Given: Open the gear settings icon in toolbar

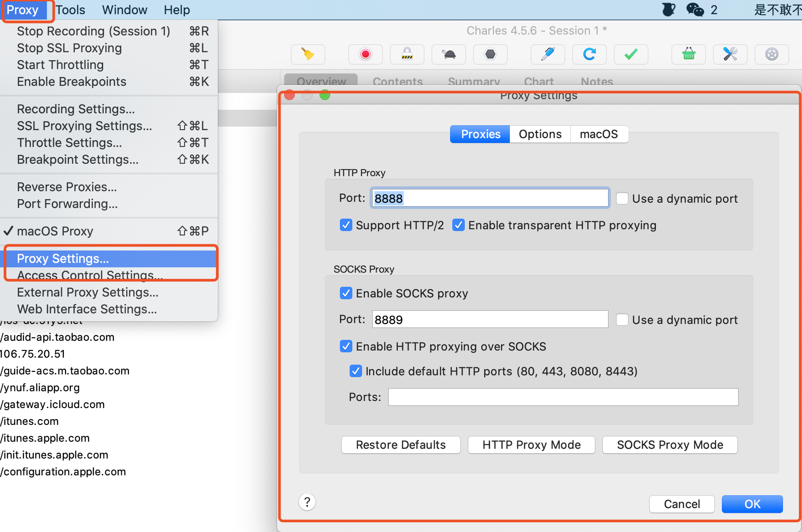Looking at the screenshot, I should (x=771, y=54).
